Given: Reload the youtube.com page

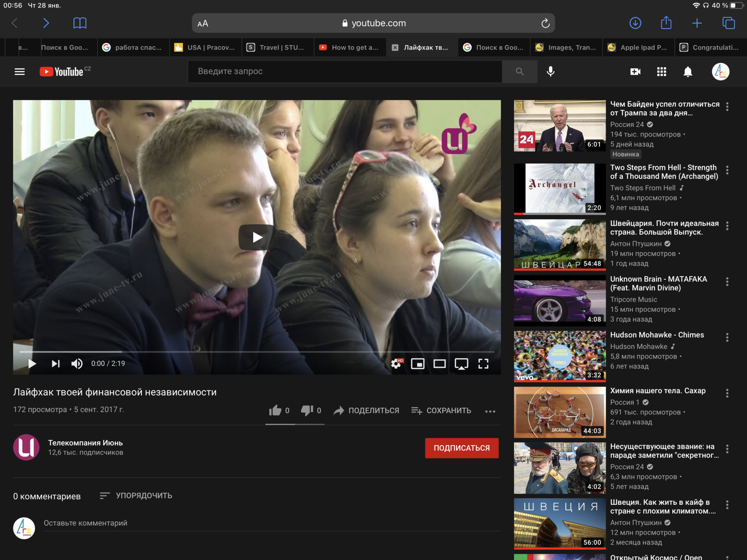Looking at the screenshot, I should [x=545, y=23].
